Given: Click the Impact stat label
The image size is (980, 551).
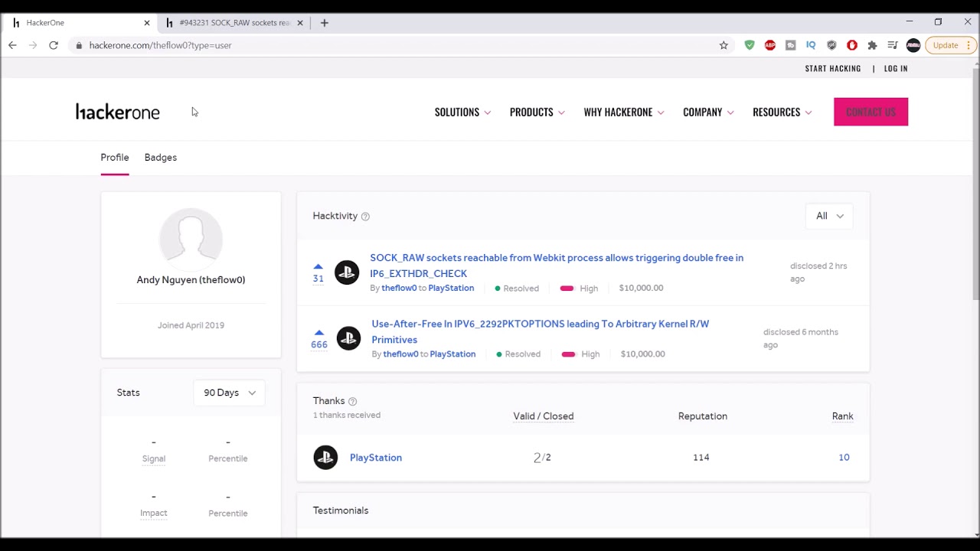Looking at the screenshot, I should pos(154,513).
